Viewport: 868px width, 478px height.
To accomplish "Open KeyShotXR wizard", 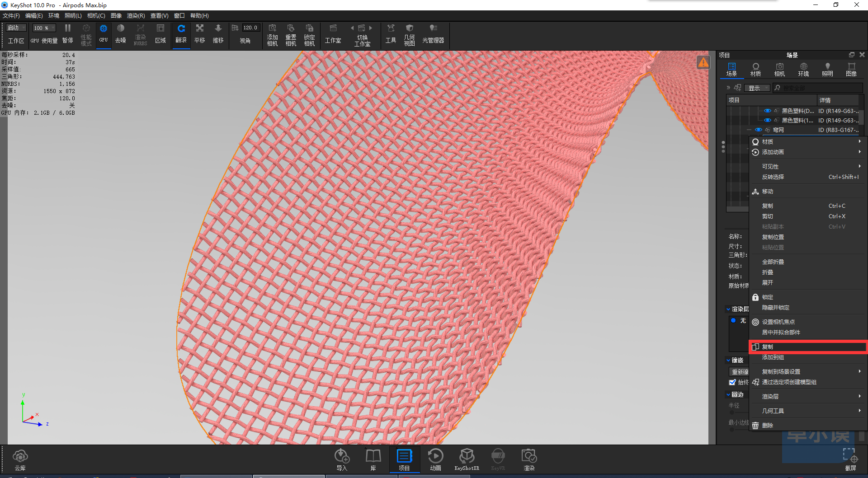I will [467, 460].
